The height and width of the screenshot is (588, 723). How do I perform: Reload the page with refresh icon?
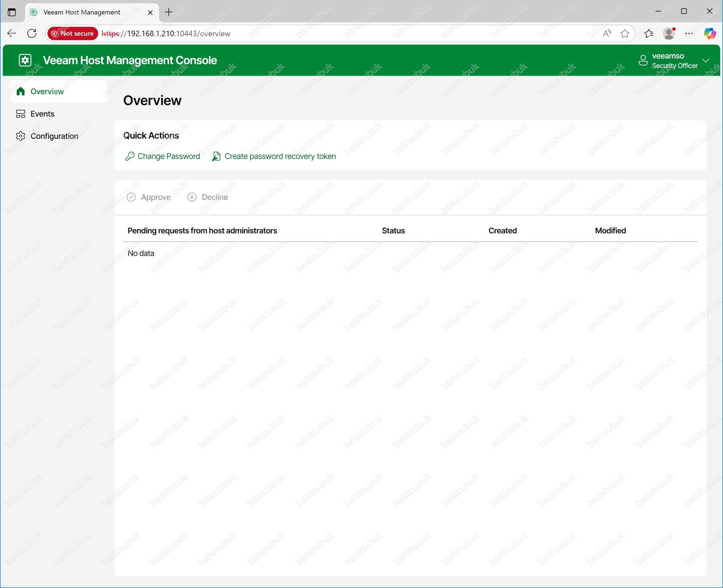pos(32,33)
